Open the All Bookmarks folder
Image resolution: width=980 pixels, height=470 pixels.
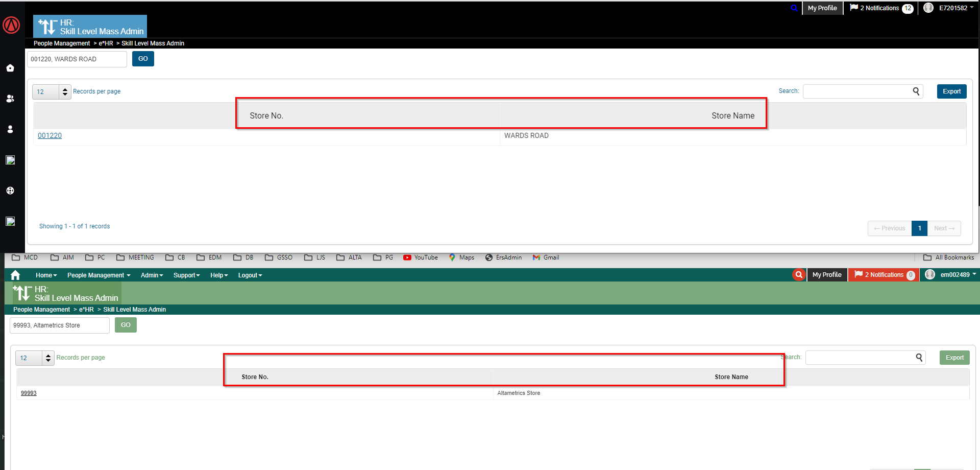coord(949,257)
